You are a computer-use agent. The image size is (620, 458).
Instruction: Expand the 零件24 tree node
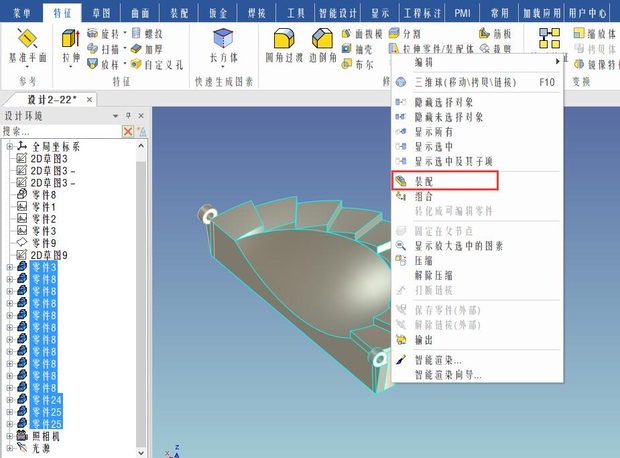pyautogui.click(x=9, y=400)
